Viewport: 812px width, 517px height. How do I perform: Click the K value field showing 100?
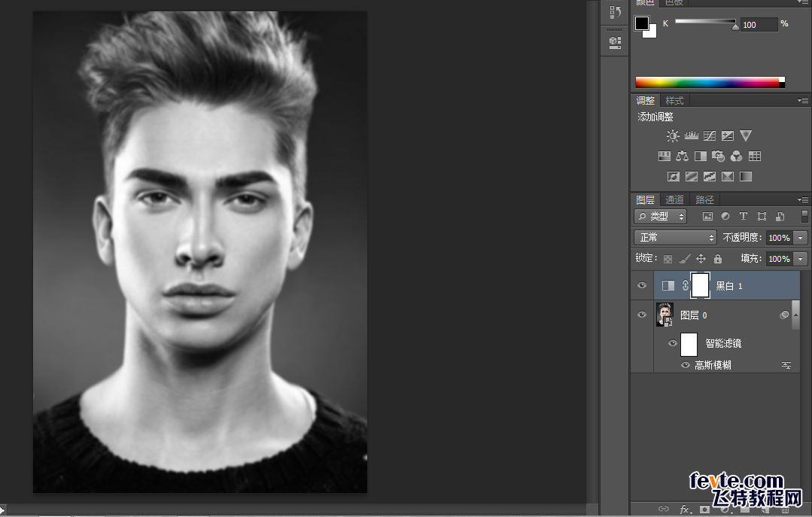coord(759,24)
